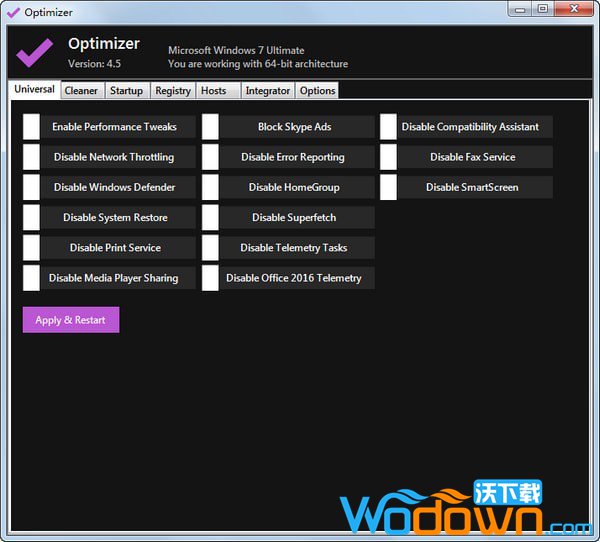The width and height of the screenshot is (600, 542).
Task: Check the Block Skype Ads checkbox
Action: (x=210, y=127)
